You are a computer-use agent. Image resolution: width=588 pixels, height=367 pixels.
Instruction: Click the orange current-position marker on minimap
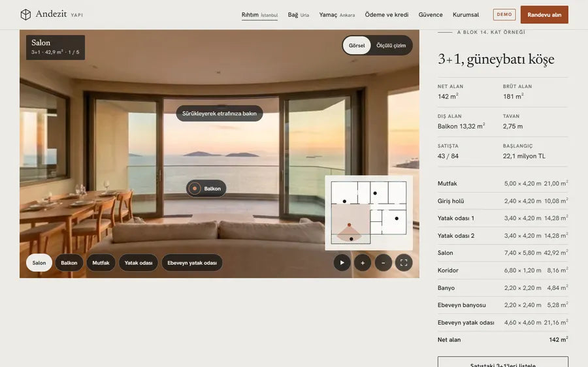pos(349,225)
